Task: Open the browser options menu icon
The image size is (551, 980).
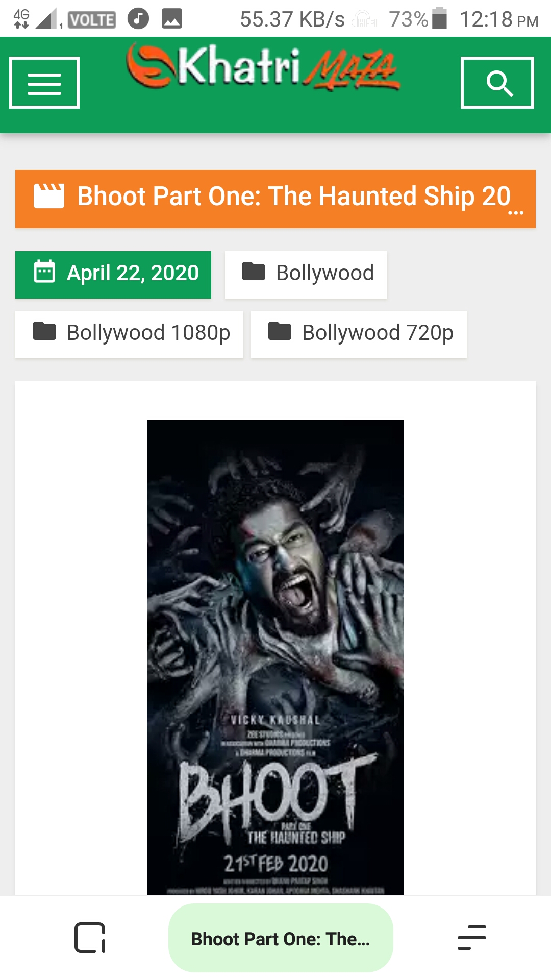Action: pos(472,938)
